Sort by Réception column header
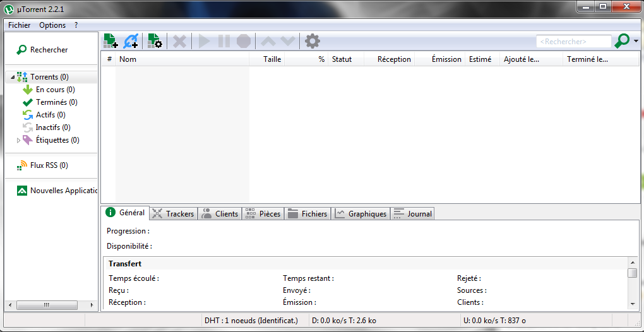This screenshot has height=332, width=644. pyautogui.click(x=390, y=59)
